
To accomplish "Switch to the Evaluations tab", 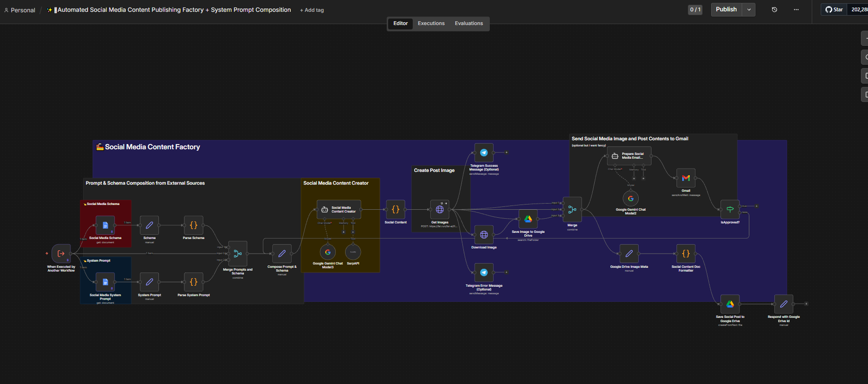I will pyautogui.click(x=469, y=24).
